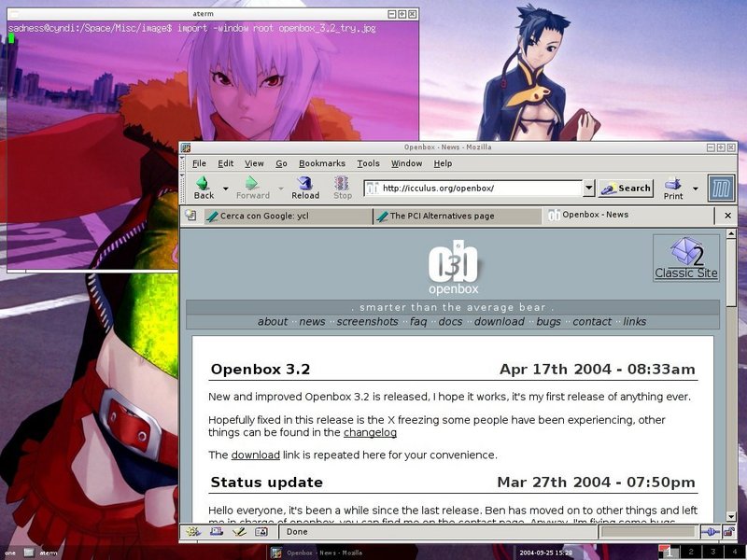Image resolution: width=747 pixels, height=560 pixels.
Task: Open Mail from the status bar component icon
Action: 217,531
